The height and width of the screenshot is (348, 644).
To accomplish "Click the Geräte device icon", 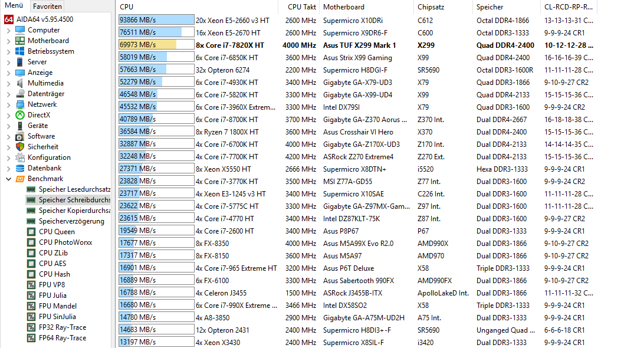I will tap(19, 126).
